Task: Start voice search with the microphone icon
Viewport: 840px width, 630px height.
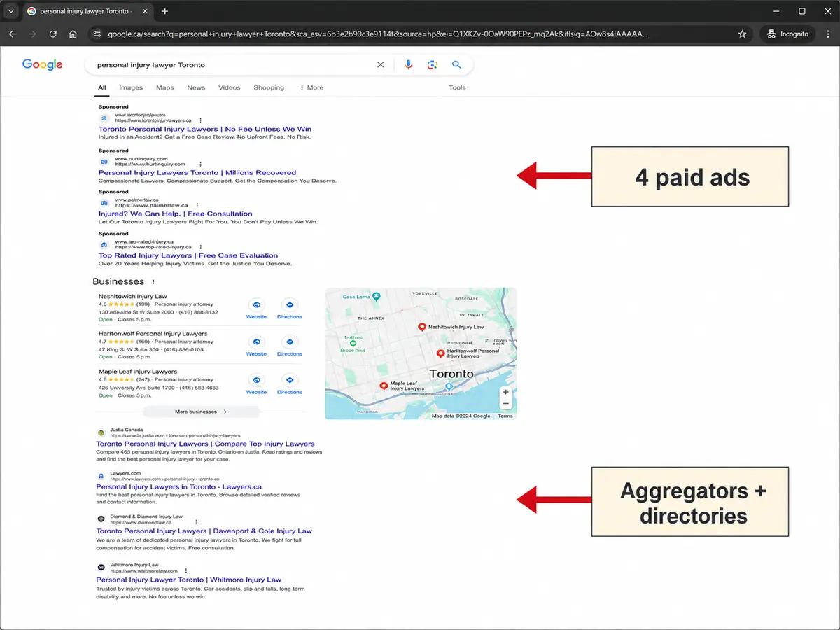Action: tap(409, 64)
